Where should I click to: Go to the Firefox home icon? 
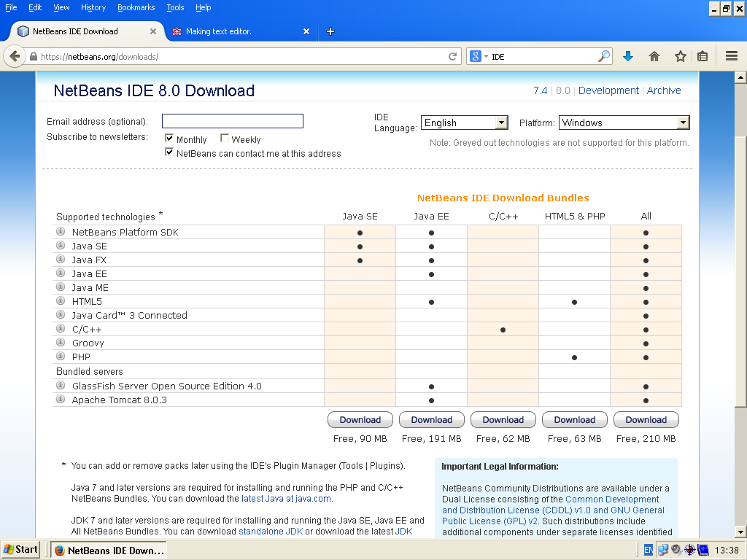pyautogui.click(x=654, y=56)
